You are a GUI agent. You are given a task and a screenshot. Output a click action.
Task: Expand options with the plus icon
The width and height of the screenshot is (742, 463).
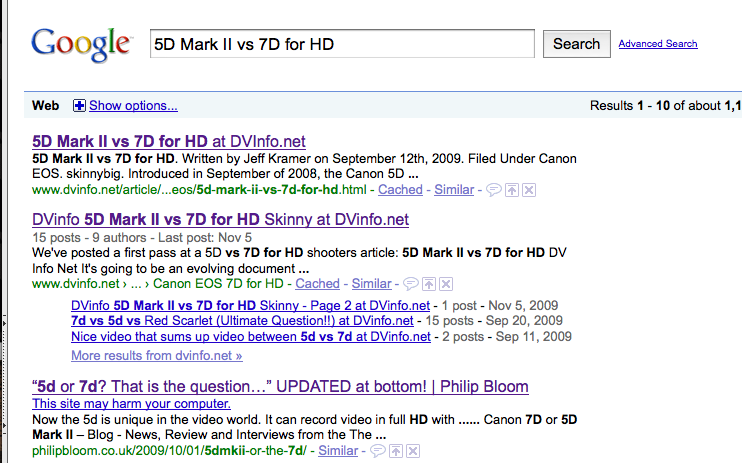79,105
